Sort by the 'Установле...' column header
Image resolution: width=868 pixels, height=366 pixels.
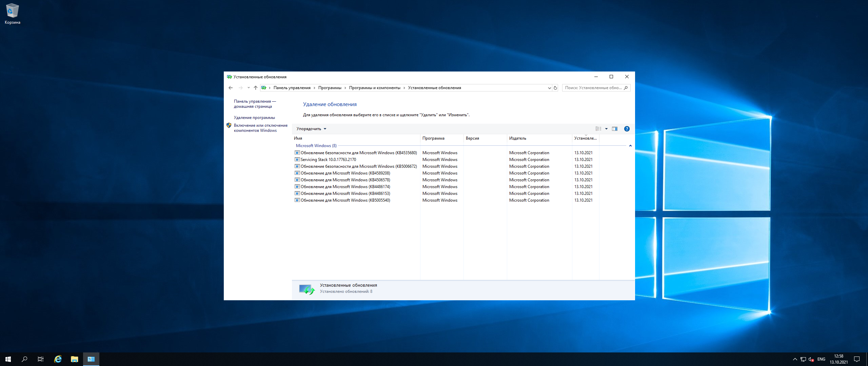[x=586, y=138]
